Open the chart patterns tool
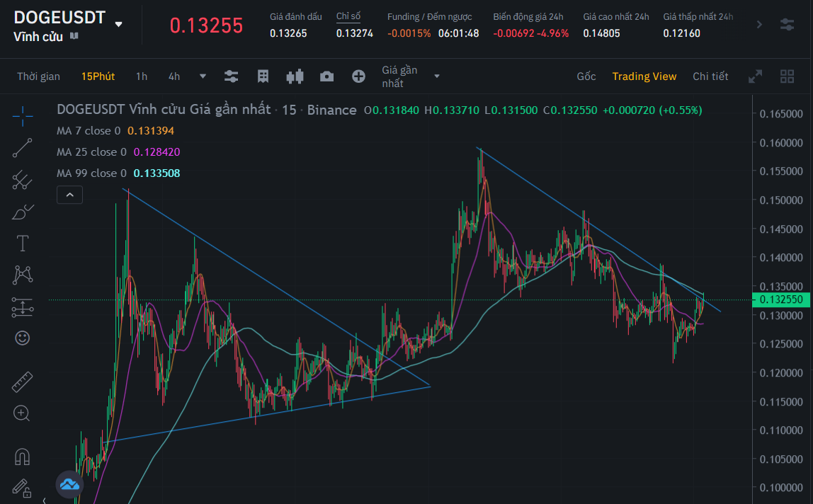Screen dimensions: 813x504 click(x=22, y=275)
